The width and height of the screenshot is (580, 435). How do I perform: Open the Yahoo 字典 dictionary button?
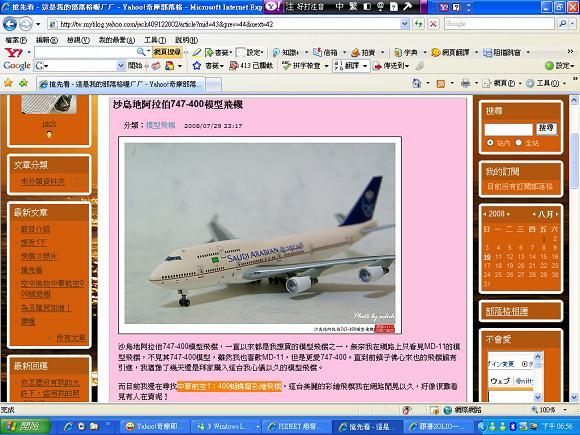pyautogui.click(x=405, y=53)
